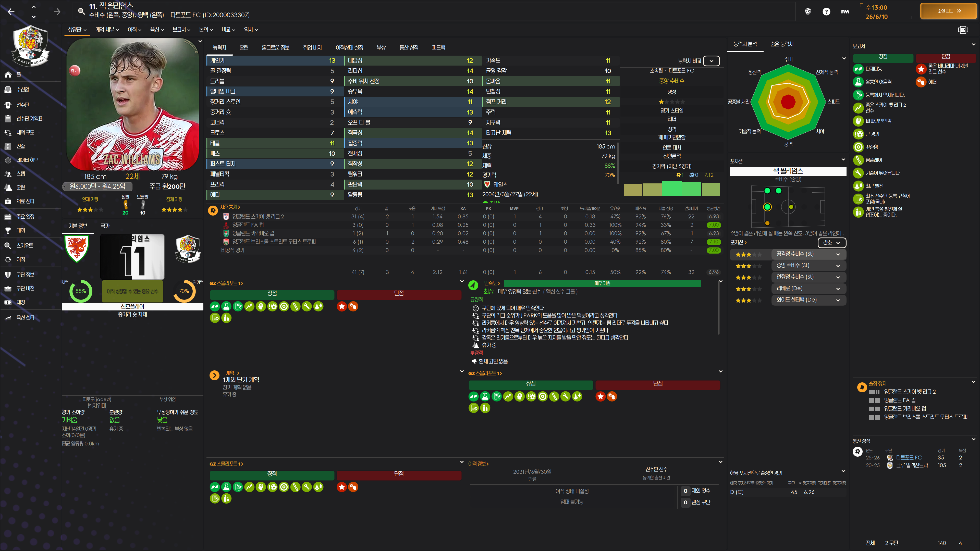Click the 재정 finances sidebar icon
This screenshot has height=551, width=980.
click(8, 302)
